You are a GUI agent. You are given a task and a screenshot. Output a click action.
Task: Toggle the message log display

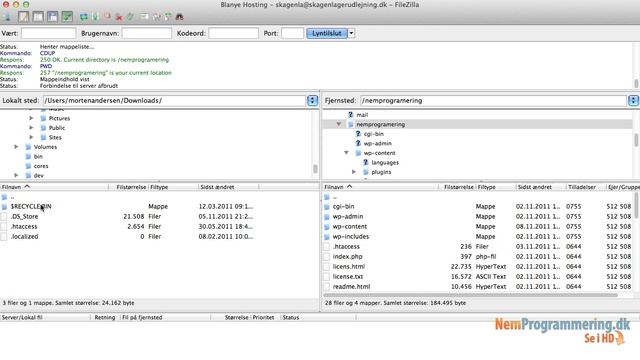point(24,17)
